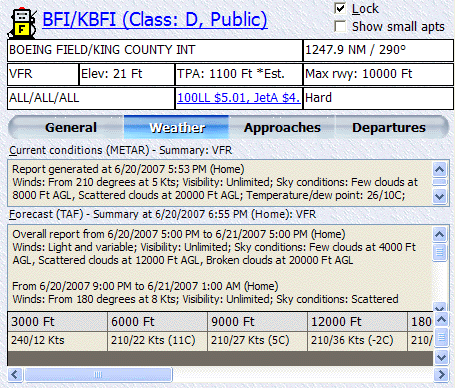456x388 pixels.
Task: Click horizontal scrollbar left arrow
Action: (15, 374)
